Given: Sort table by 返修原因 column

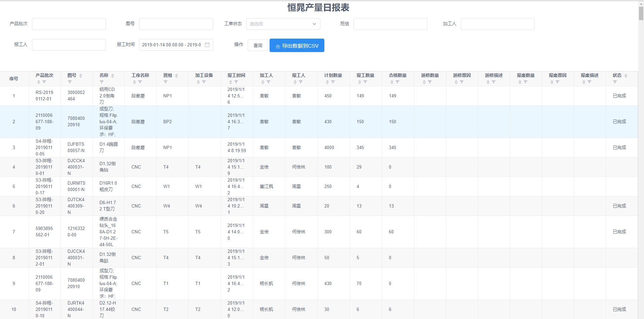Looking at the screenshot, I should [x=456, y=82].
